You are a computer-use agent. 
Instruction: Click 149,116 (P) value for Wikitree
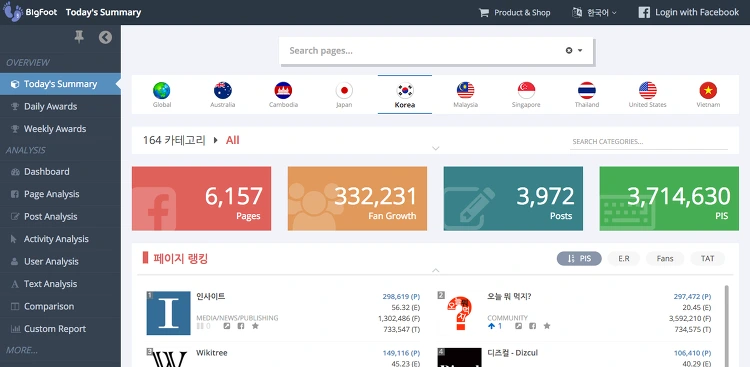coord(401,353)
